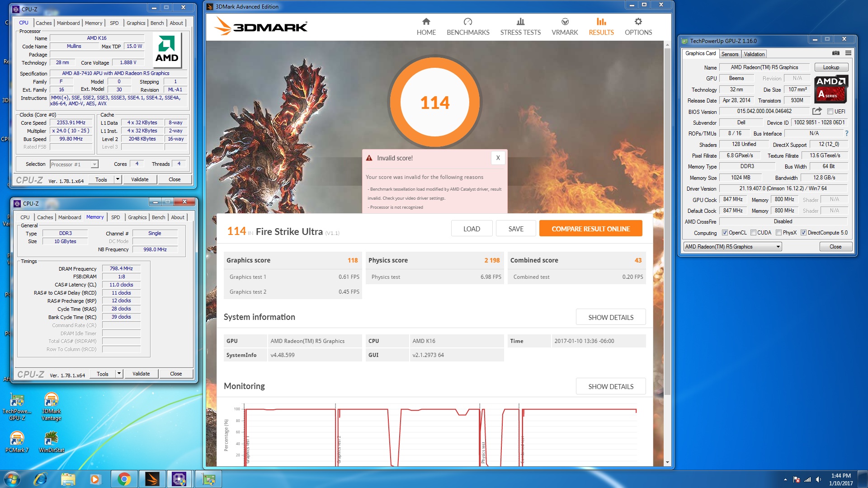Screen dimensions: 868x488
Task: Click Validate in the top CPU-Z window
Action: (x=140, y=179)
